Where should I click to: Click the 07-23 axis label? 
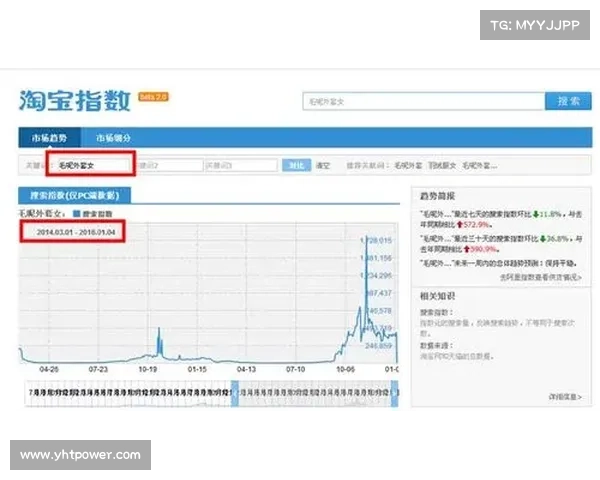coord(98,369)
